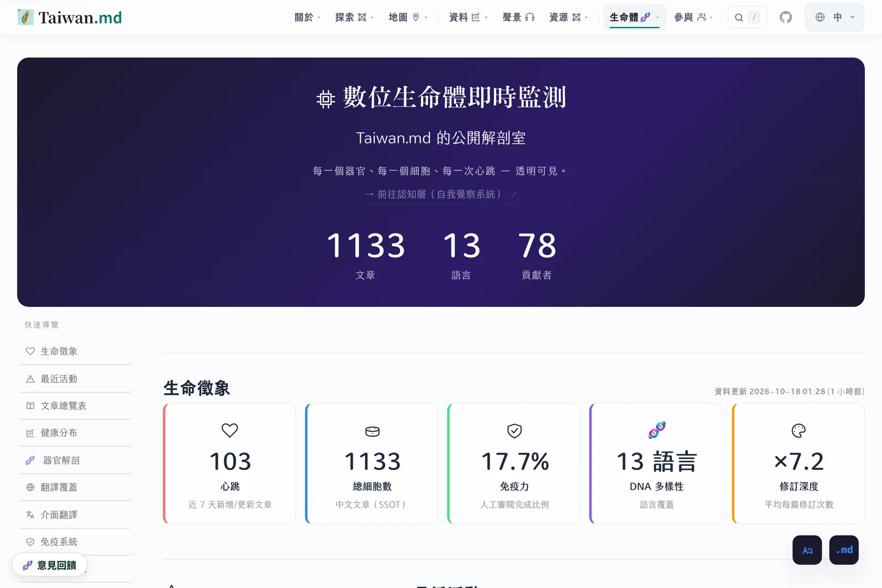This screenshot has width=882, height=588.
Task: Click the search magnifier button
Action: pos(747,17)
